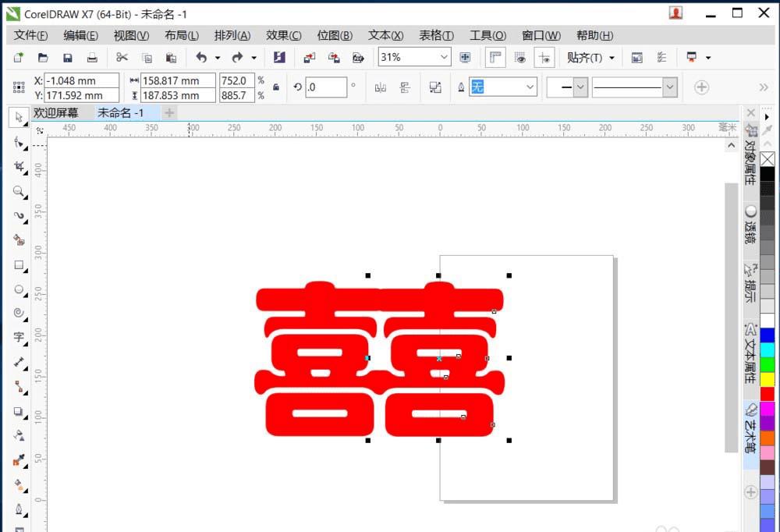
Task: Click the Import icon
Action: pyautogui.click(x=310, y=58)
